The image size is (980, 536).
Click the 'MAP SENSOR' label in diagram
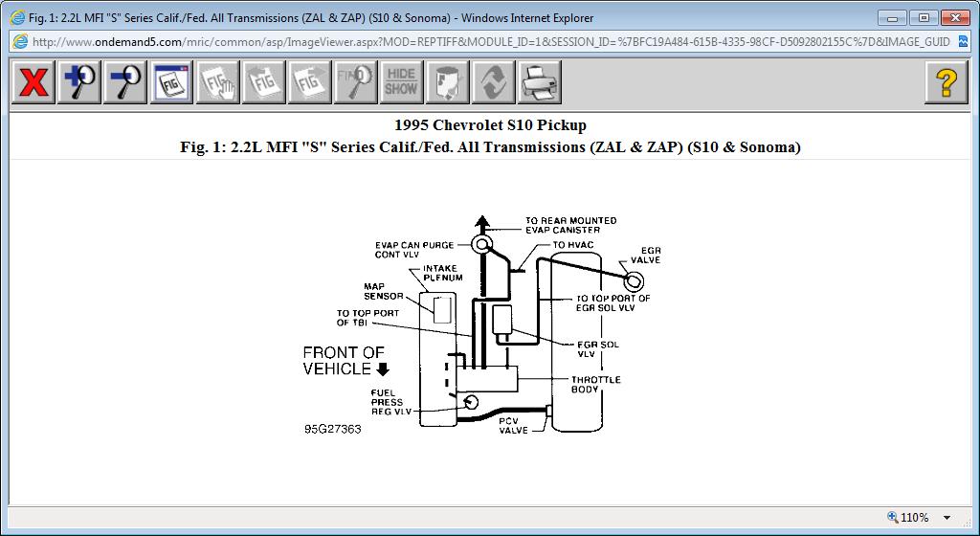[x=383, y=291]
